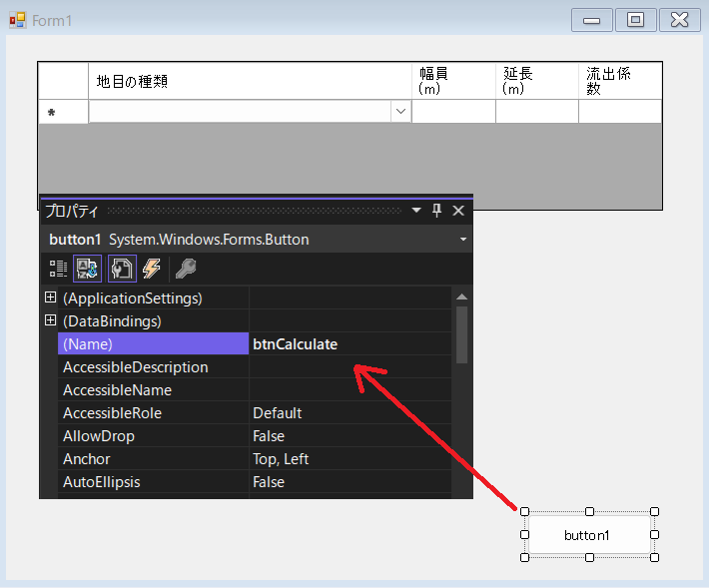Click the properties grid vertical scrollbar thumb

pos(461,333)
